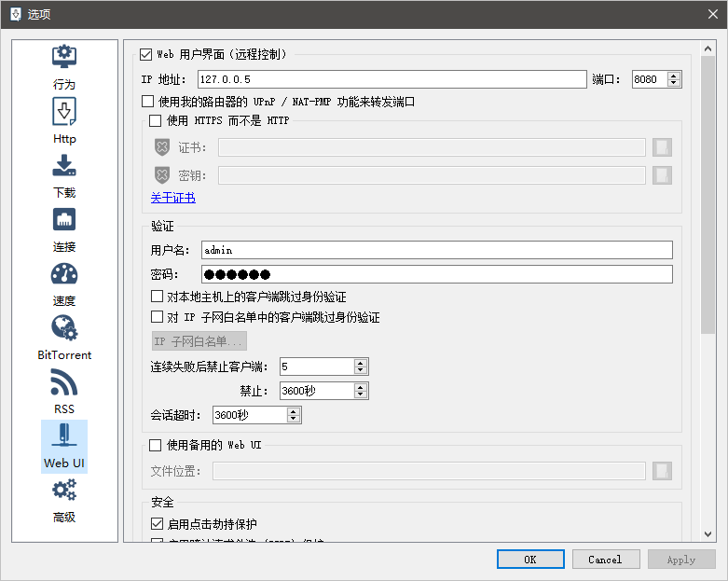The height and width of the screenshot is (581, 728).
Task: Check 使用 HTTPS 而不是 HTTP
Action: click(x=155, y=120)
